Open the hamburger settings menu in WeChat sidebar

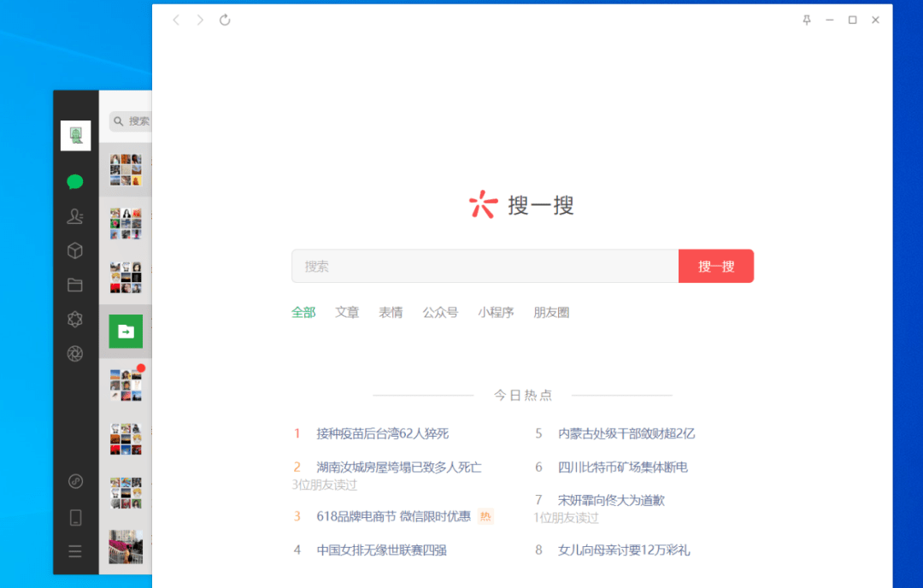[74, 551]
